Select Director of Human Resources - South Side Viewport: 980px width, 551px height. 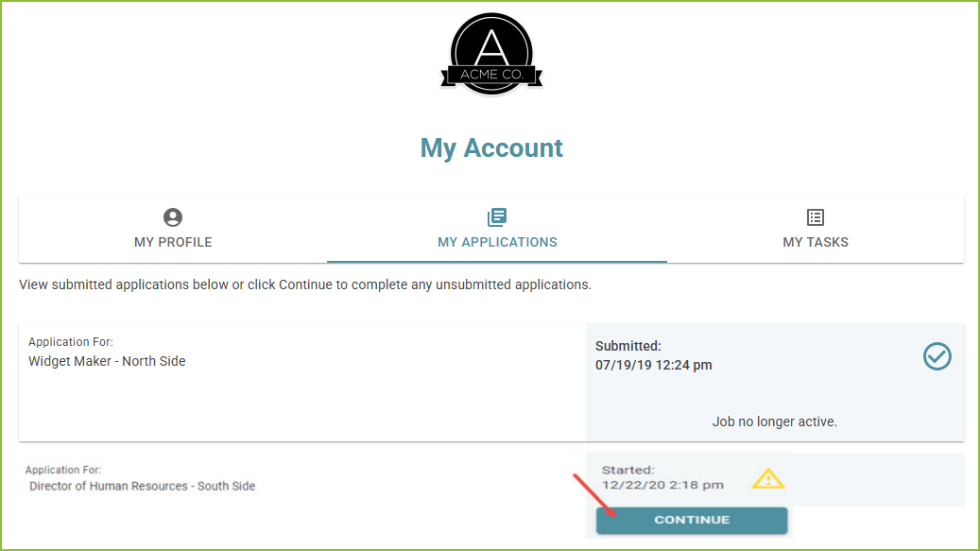point(142,487)
